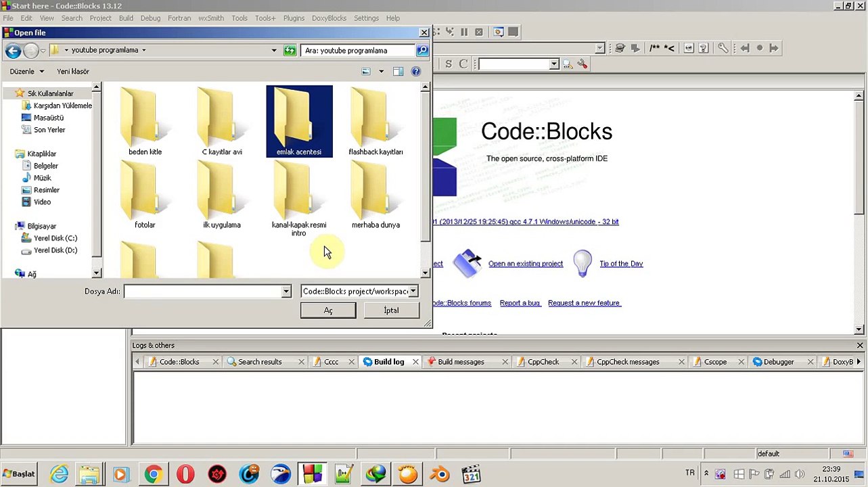Open Blender from the taskbar
Image resolution: width=868 pixels, height=487 pixels.
click(440, 474)
